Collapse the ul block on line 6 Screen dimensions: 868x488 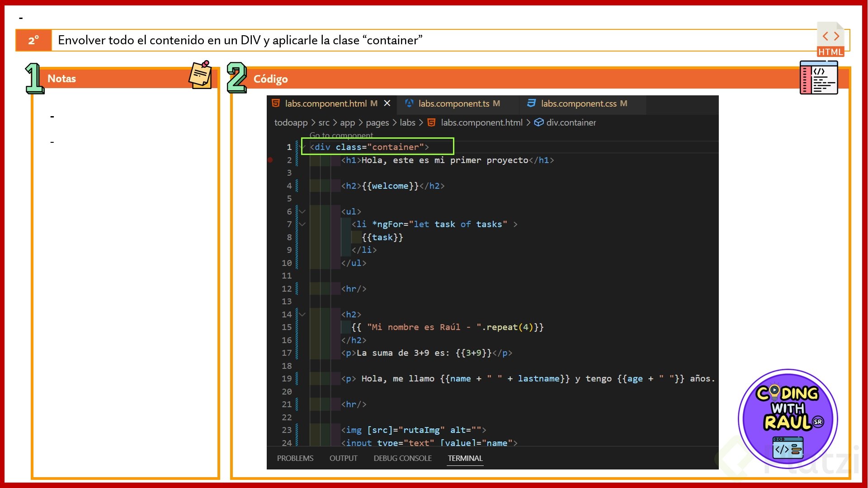[x=302, y=211]
